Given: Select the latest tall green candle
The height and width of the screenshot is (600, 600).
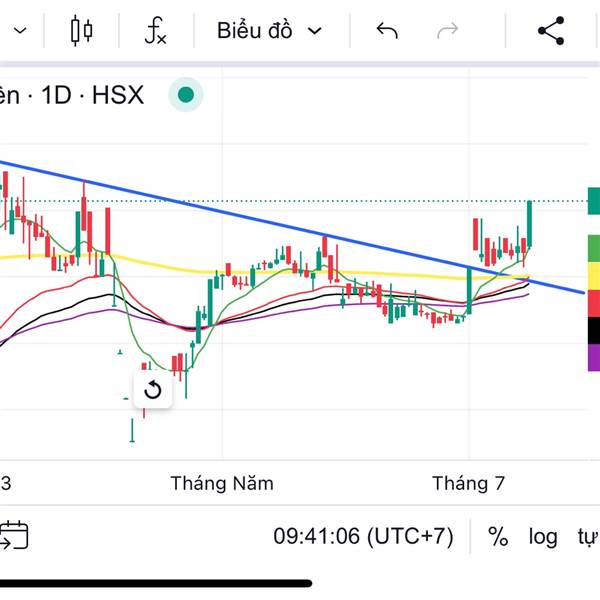Looking at the screenshot, I should pyautogui.click(x=530, y=223).
